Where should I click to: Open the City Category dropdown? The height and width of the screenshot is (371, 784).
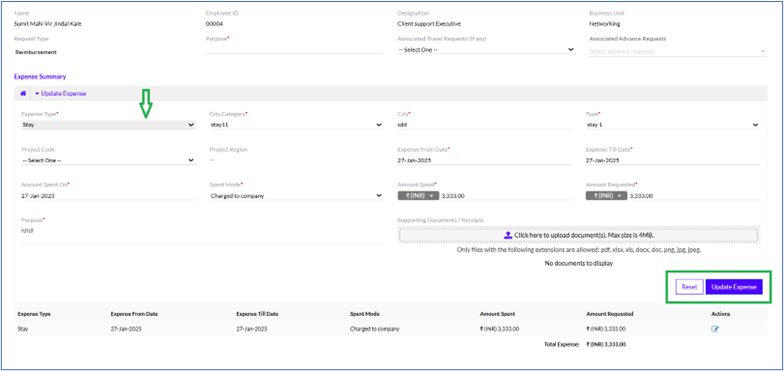point(296,125)
